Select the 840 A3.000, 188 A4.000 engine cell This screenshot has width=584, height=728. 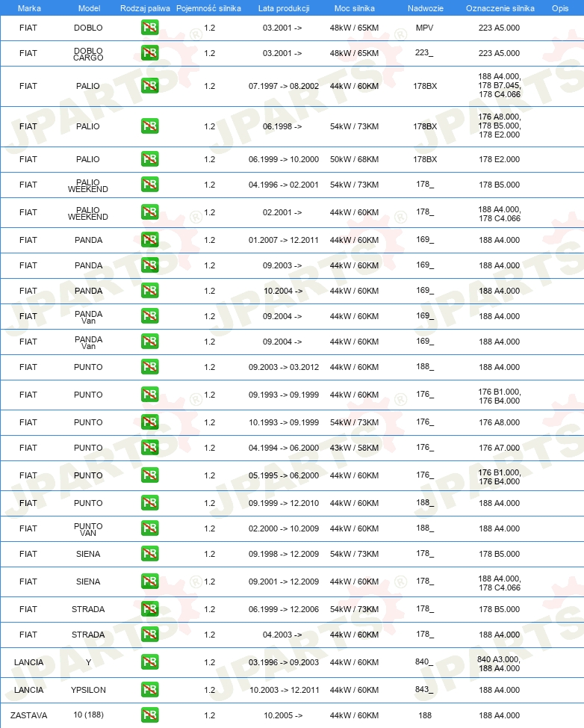click(499, 664)
